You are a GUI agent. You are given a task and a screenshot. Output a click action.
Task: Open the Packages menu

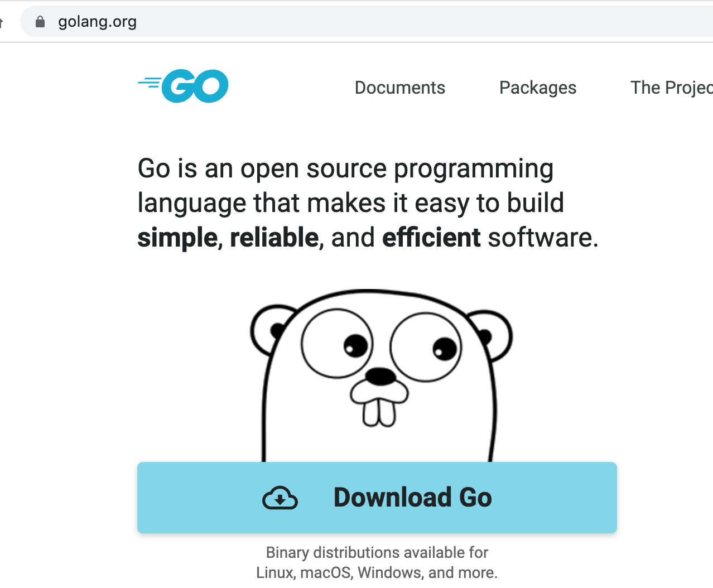(537, 88)
